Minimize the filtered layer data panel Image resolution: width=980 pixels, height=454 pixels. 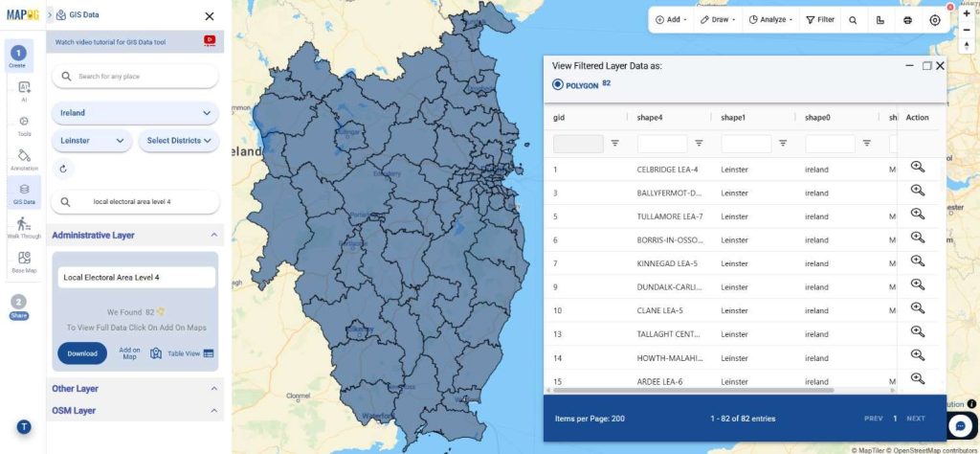(x=910, y=65)
